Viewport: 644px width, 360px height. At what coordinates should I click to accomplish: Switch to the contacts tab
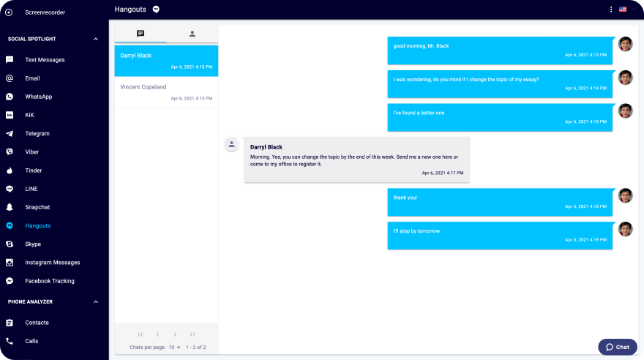(192, 34)
